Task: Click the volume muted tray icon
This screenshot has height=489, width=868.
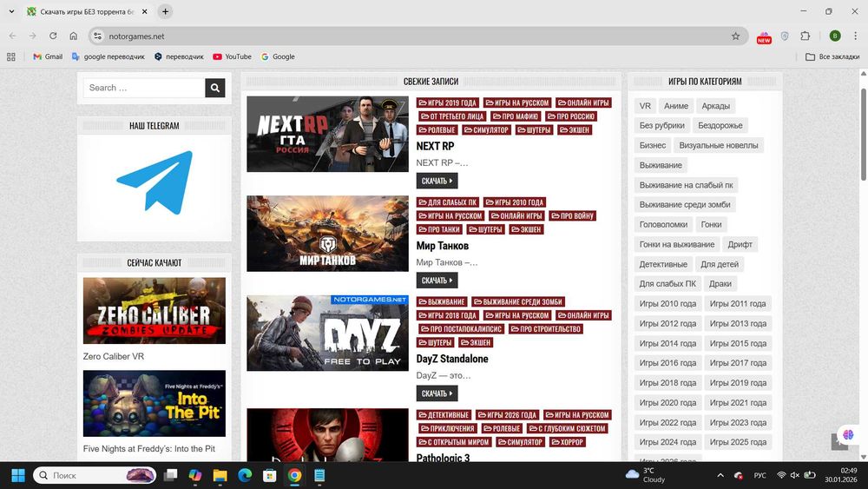Action: click(795, 475)
